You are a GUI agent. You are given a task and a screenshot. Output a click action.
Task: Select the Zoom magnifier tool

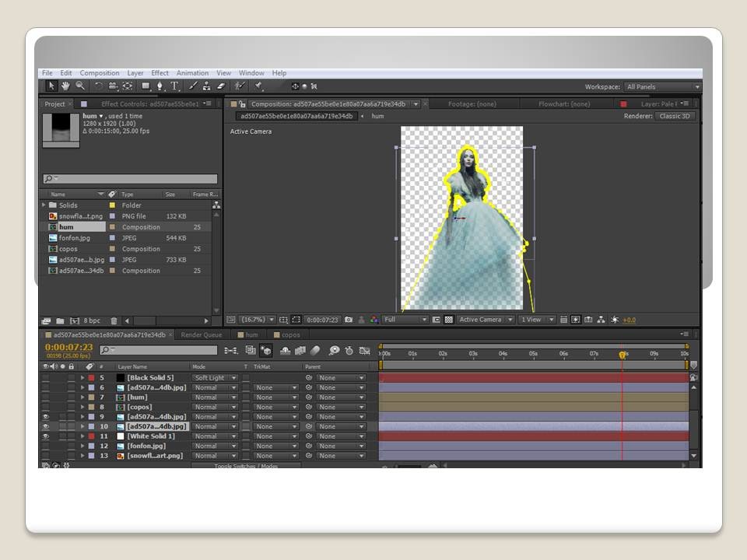pos(80,86)
